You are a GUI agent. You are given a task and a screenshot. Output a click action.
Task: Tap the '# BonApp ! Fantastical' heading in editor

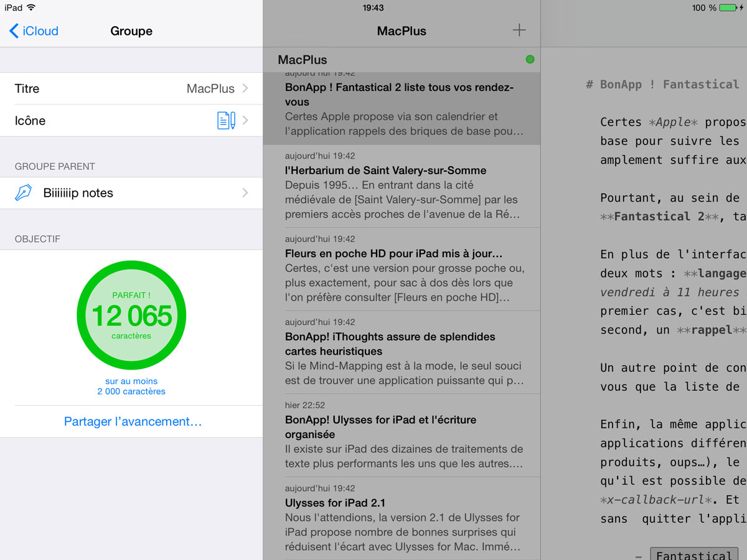(x=662, y=85)
